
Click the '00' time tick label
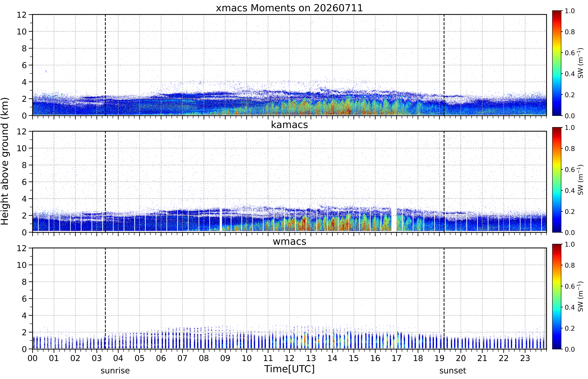(x=32, y=358)
